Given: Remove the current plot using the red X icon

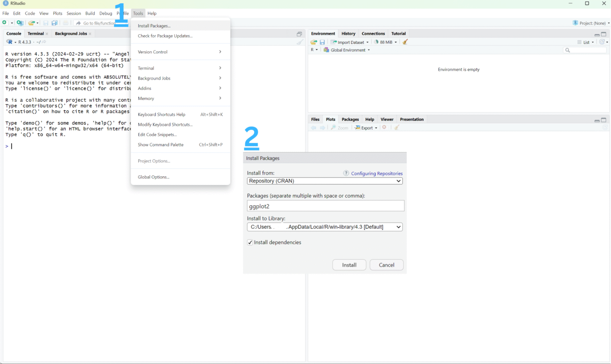Looking at the screenshot, I should [384, 128].
